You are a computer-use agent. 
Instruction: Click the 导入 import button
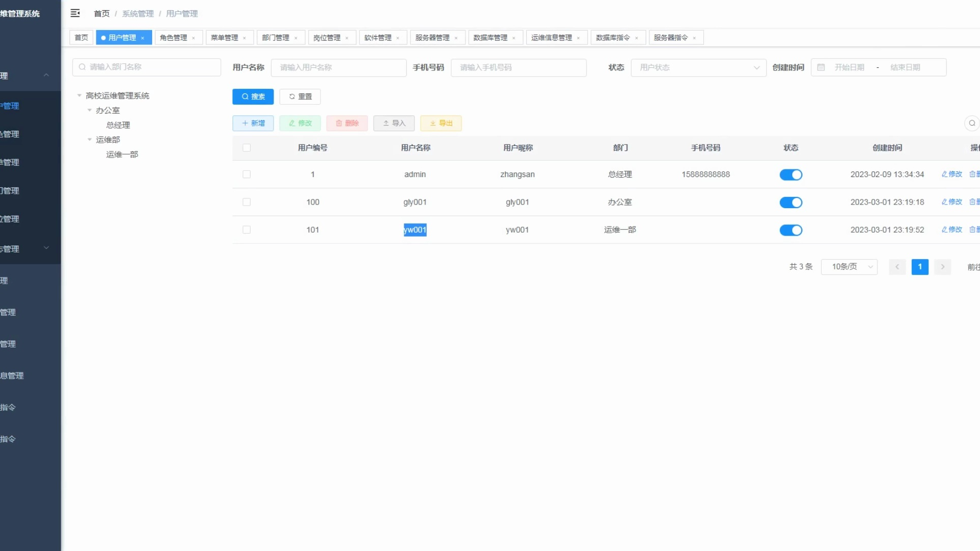(x=394, y=123)
